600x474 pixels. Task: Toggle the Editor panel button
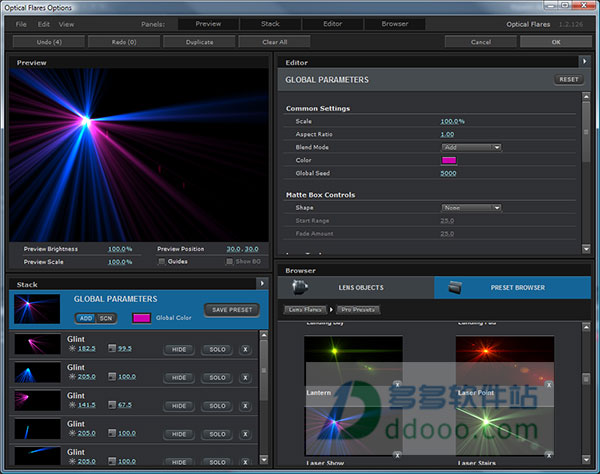(x=333, y=24)
